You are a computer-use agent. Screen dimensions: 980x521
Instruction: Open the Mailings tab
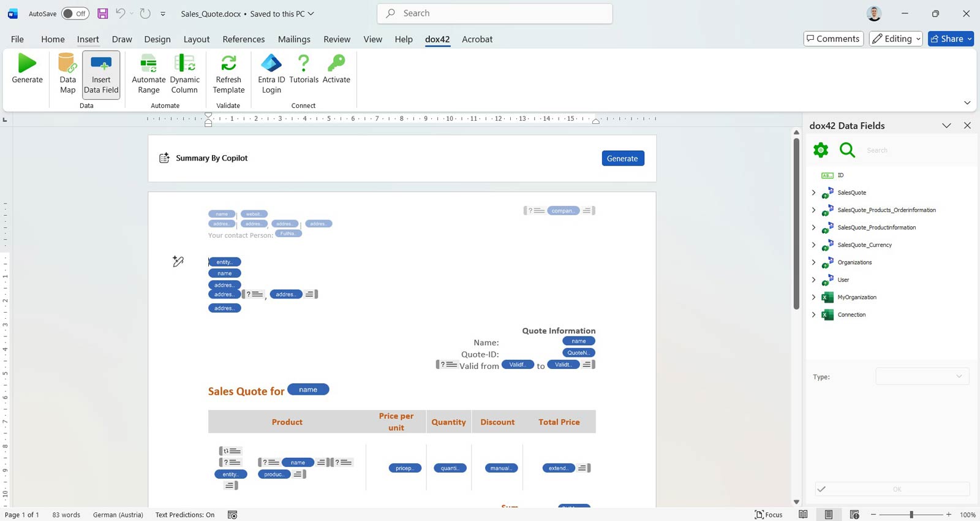point(294,39)
